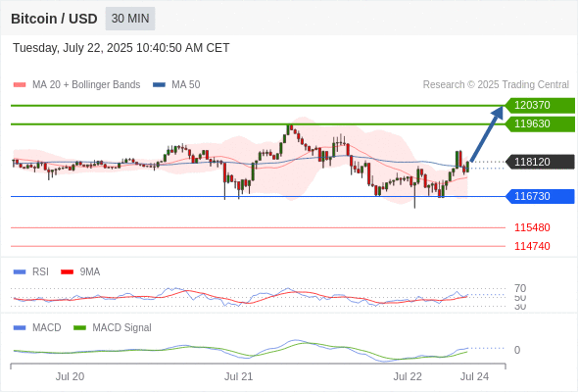
Task: Click the 'Research © 2025 Trading Central' text
Action: tap(496, 85)
